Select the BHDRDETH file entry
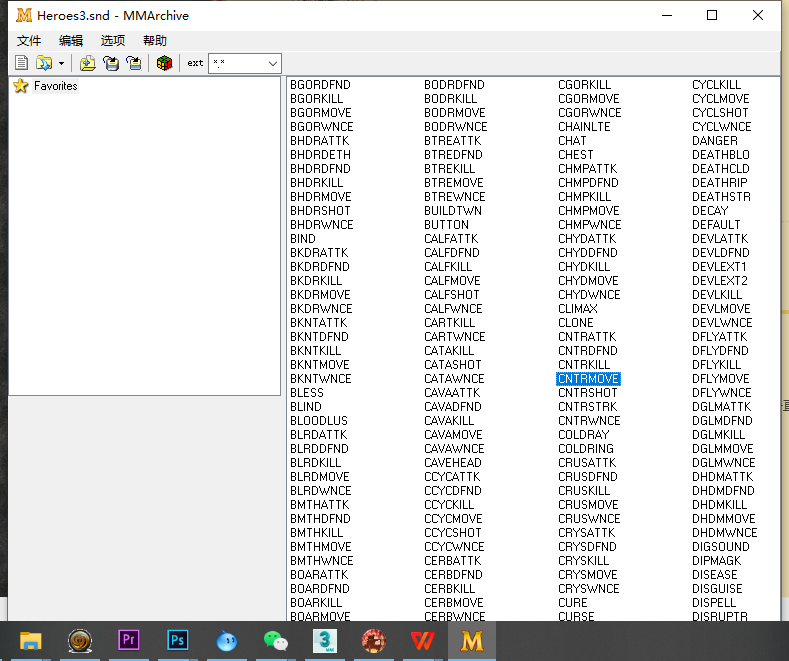 (x=320, y=154)
